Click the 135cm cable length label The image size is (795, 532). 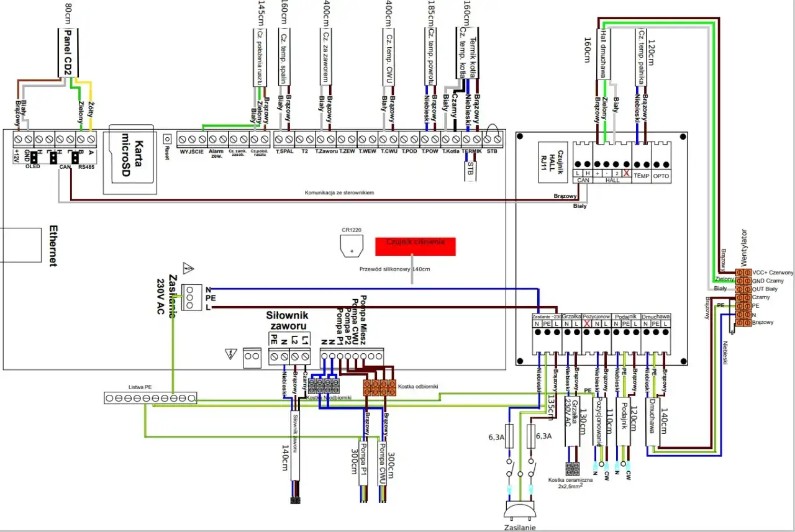(550, 408)
